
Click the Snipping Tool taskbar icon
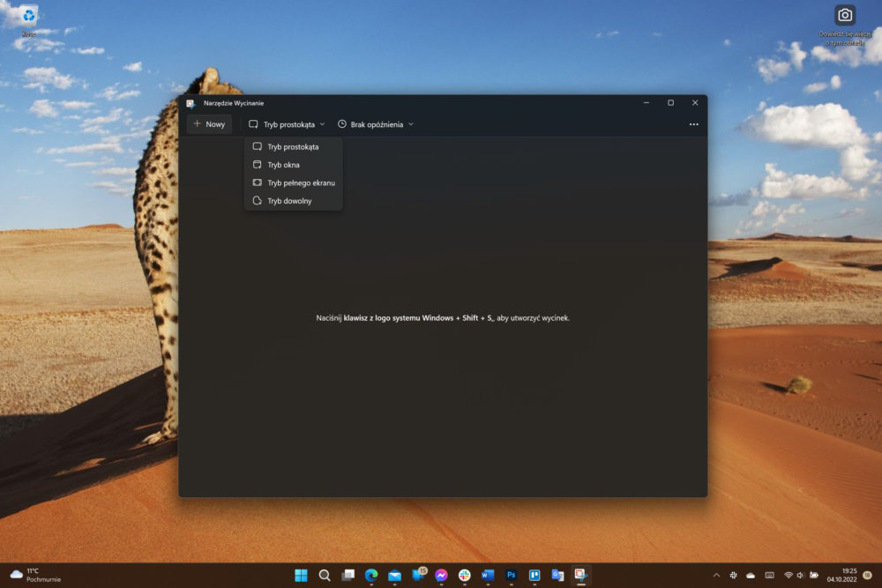(x=580, y=575)
